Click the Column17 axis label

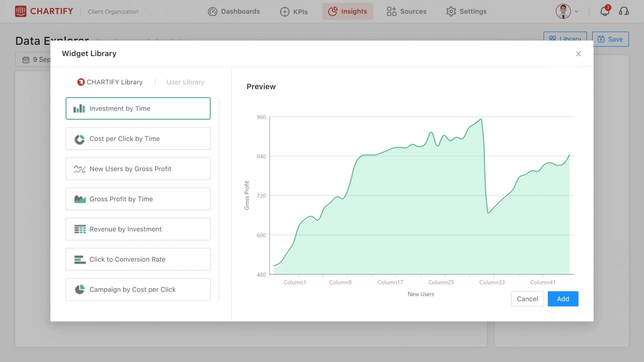(x=390, y=282)
